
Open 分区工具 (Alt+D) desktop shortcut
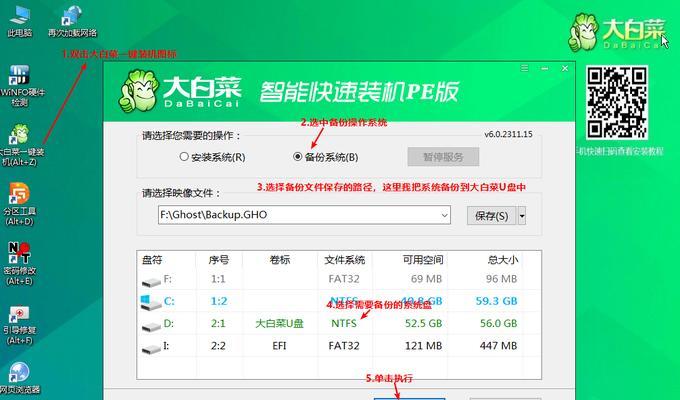click(20, 204)
